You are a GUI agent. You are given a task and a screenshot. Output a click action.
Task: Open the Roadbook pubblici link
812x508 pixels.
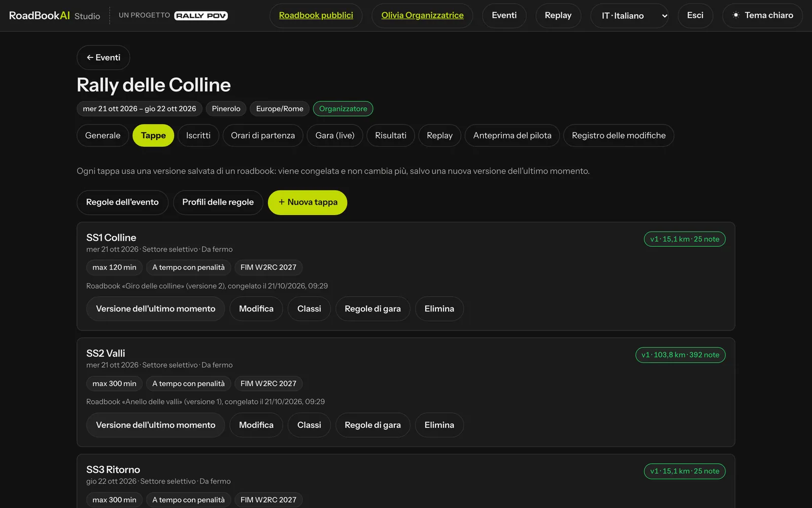316,16
